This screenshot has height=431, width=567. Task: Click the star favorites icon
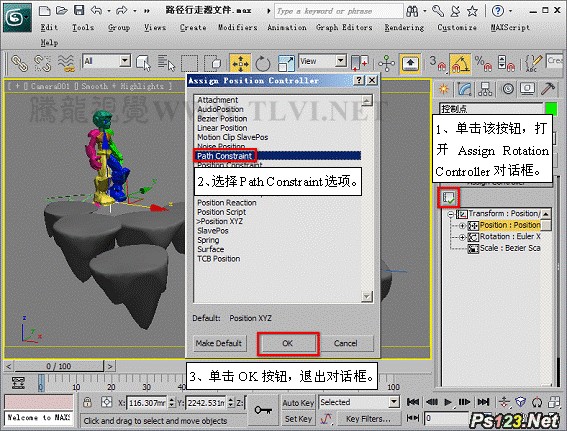pos(472,11)
